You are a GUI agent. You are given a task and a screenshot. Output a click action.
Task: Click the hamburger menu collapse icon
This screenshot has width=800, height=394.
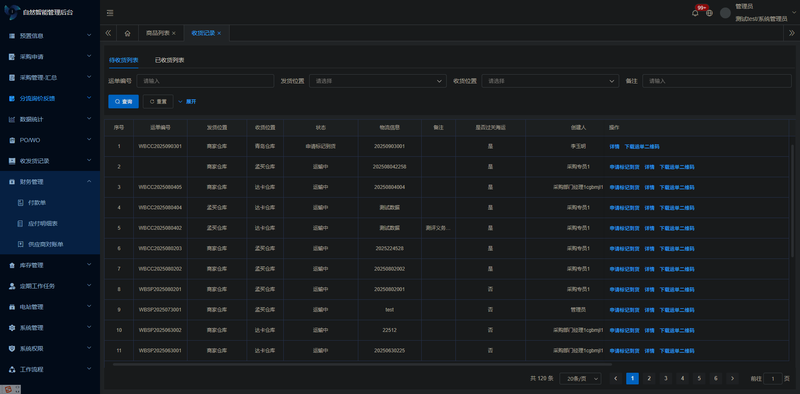click(x=110, y=13)
